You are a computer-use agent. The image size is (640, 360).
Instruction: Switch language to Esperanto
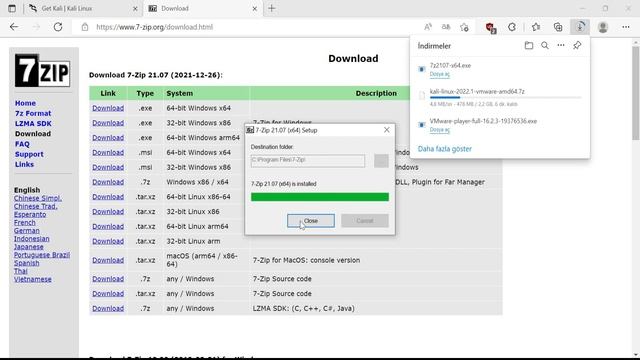coord(30,215)
